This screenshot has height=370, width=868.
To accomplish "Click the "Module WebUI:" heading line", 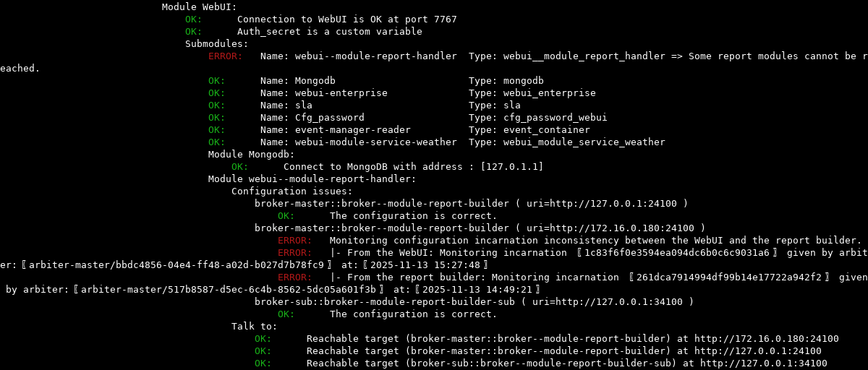I will 194,7.
